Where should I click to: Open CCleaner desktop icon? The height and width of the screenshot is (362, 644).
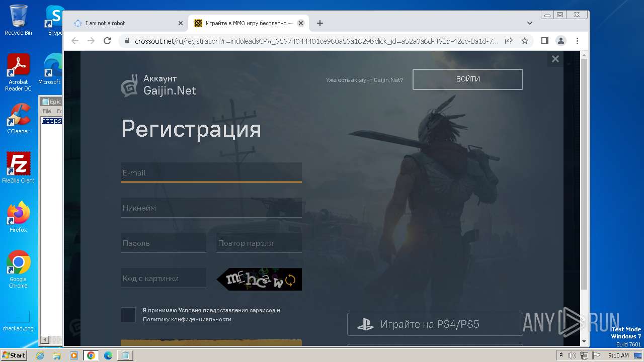click(x=18, y=119)
